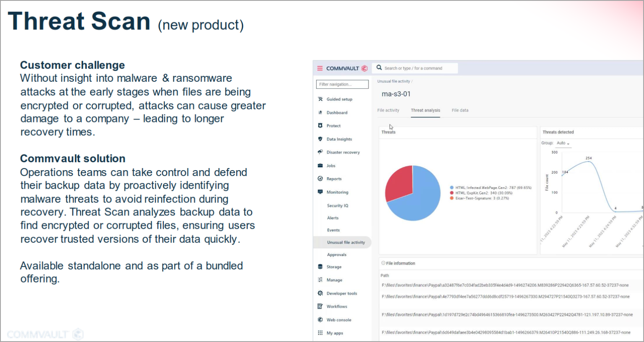Open Data Insights from the nav pane
Image resolution: width=644 pixels, height=342 pixels.
pyautogui.click(x=320, y=139)
